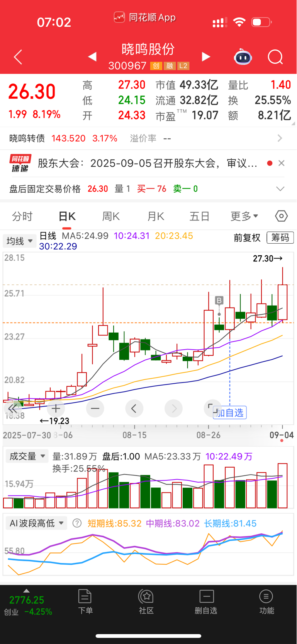Screen dimensions: 297x644
Task: Switch to the 五日 tab
Action: 199,216
